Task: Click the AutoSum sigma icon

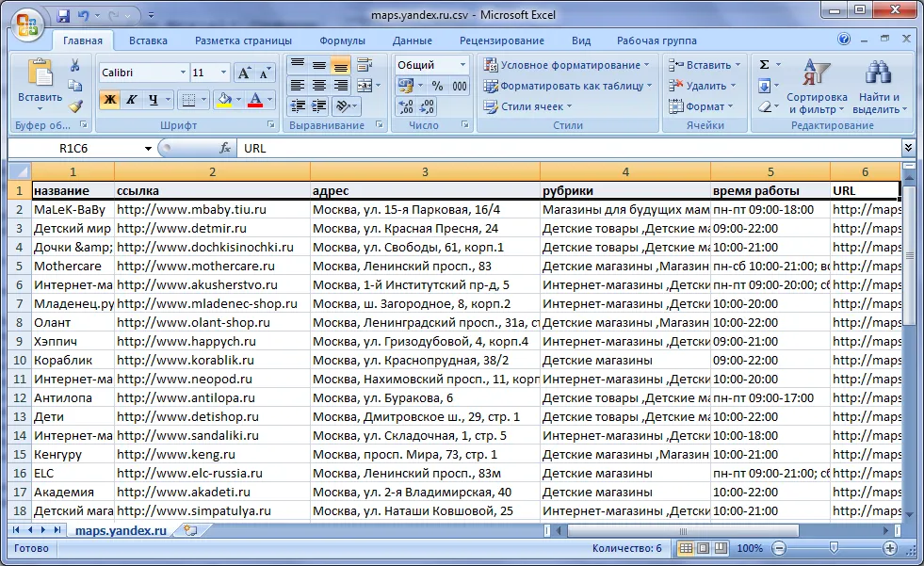Action: click(764, 65)
